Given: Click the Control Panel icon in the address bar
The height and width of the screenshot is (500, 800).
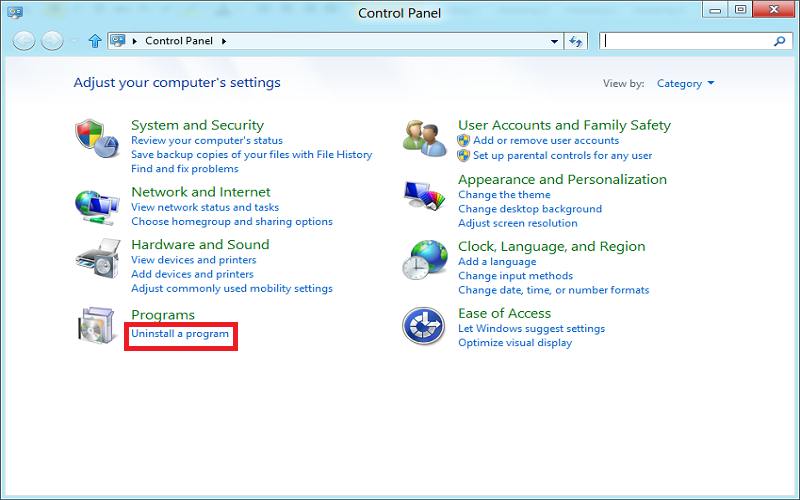Looking at the screenshot, I should point(118,40).
